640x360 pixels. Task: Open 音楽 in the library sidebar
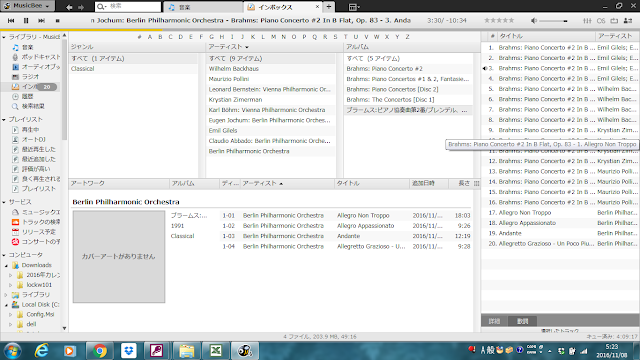point(27,47)
